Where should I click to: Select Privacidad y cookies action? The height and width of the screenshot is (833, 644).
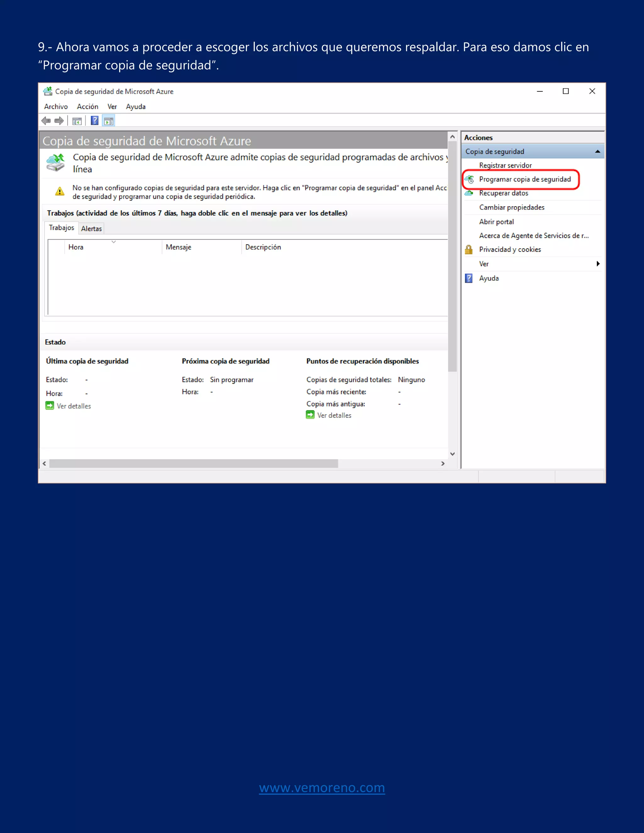click(x=510, y=250)
